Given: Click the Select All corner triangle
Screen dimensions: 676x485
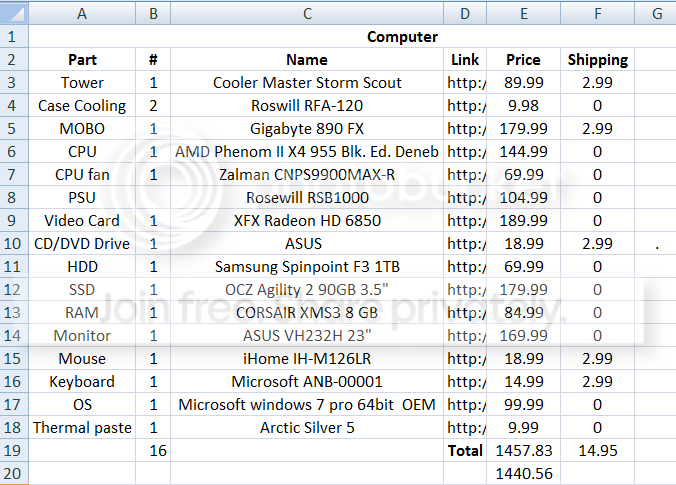Looking at the screenshot, I should [14, 13].
